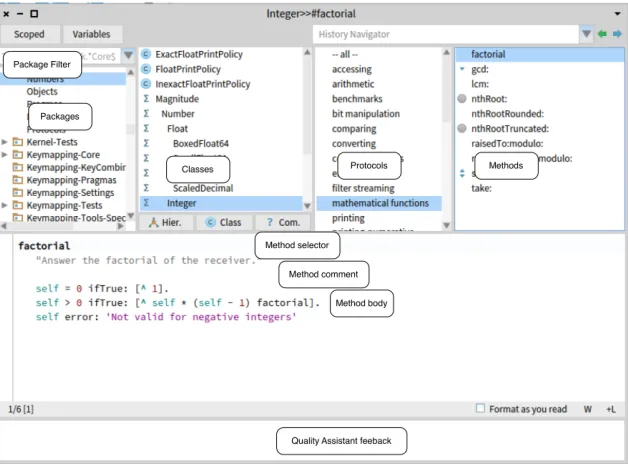Image resolution: width=628 pixels, height=464 pixels.
Task: Select the take: method
Action: (x=481, y=188)
